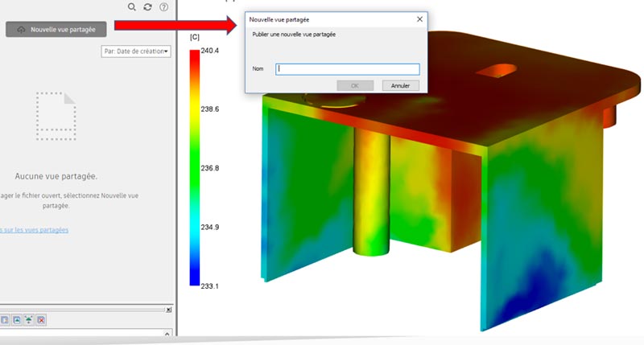This screenshot has height=345, width=644.
Task: Click the Aucune vue partagée message
Action: 56,176
